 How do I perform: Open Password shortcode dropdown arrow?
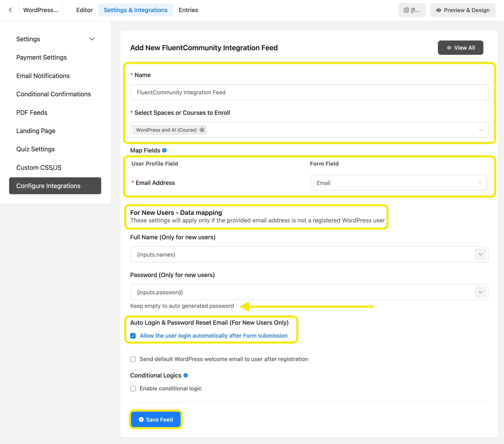pos(480,292)
